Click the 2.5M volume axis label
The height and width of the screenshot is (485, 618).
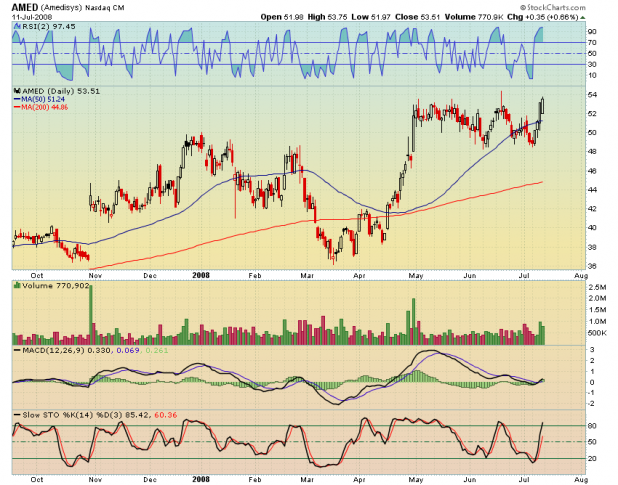pos(598,287)
